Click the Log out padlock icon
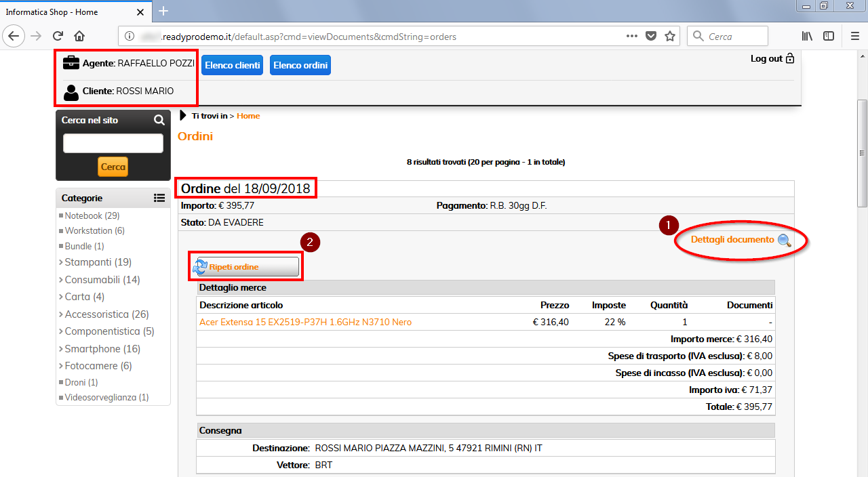 coord(789,59)
